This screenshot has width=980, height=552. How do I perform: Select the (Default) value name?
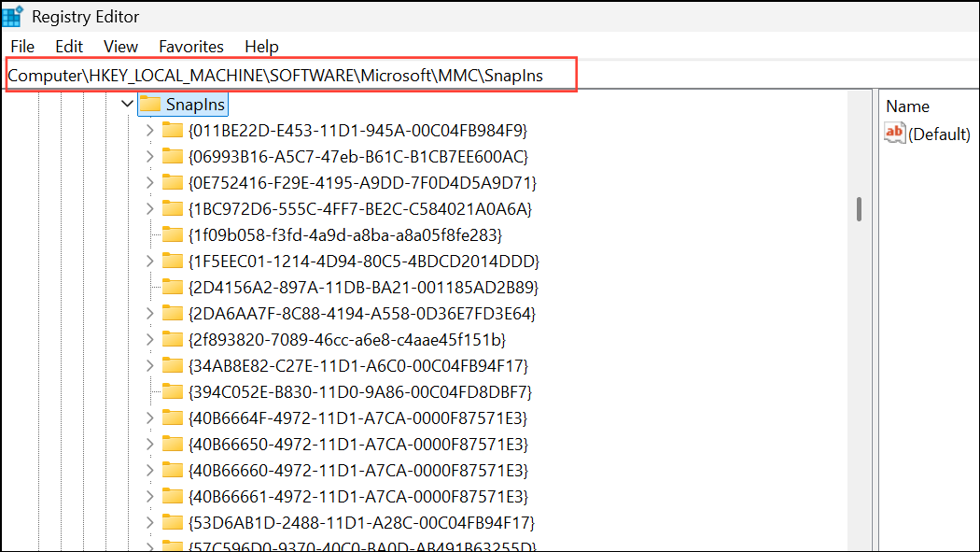pyautogui.click(x=939, y=134)
